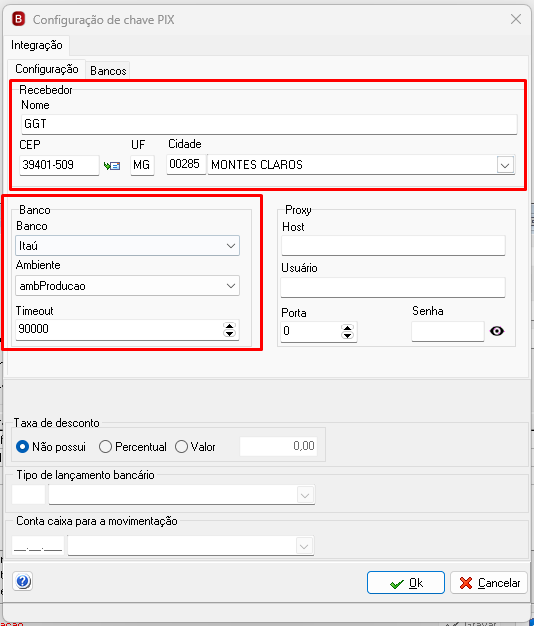Image resolution: width=534 pixels, height=626 pixels.
Task: Open the Banco dropdown showing Itaú
Action: pos(127,246)
